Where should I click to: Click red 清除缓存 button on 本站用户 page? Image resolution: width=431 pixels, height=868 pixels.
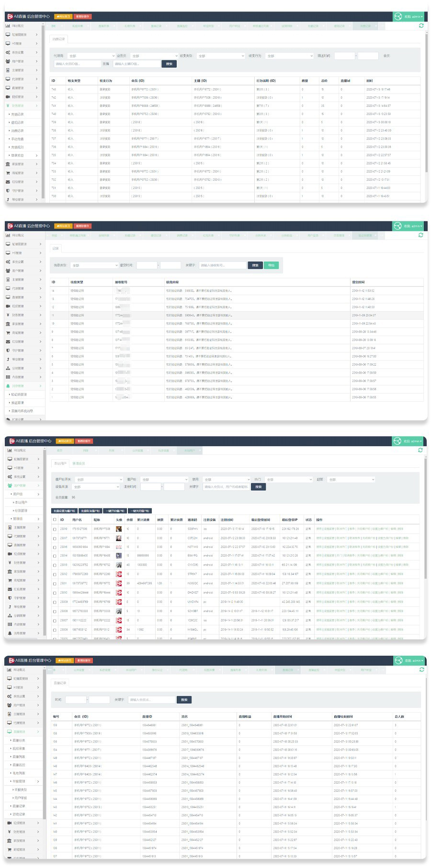coord(84,441)
